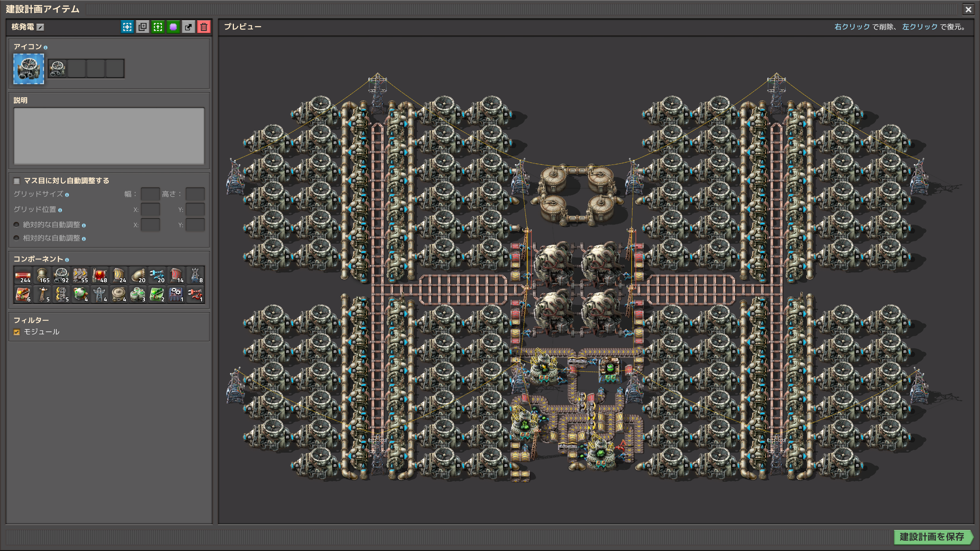Click the info icon next to グリッドサイズ
The image size is (980, 551).
[x=67, y=195]
